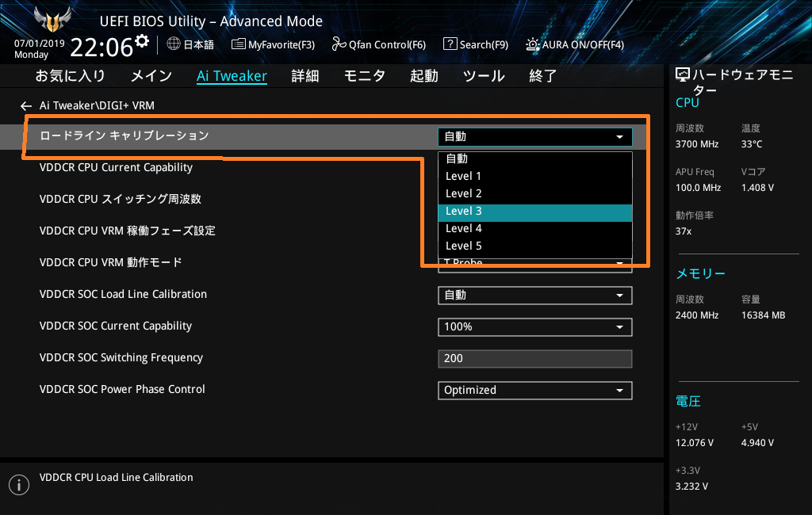Image resolution: width=812 pixels, height=515 pixels.
Task: Open Qfan Control(F6)
Action: 378,44
